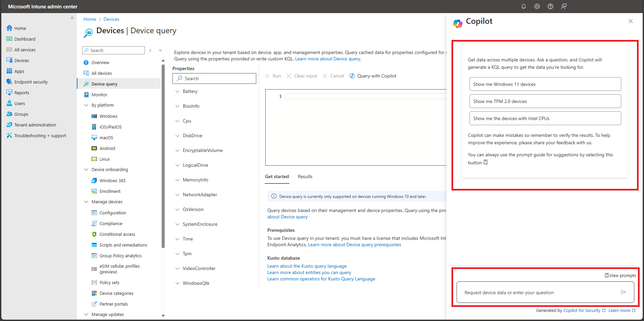Click Clear input button
Viewport: 644px width, 321px height.
click(302, 76)
